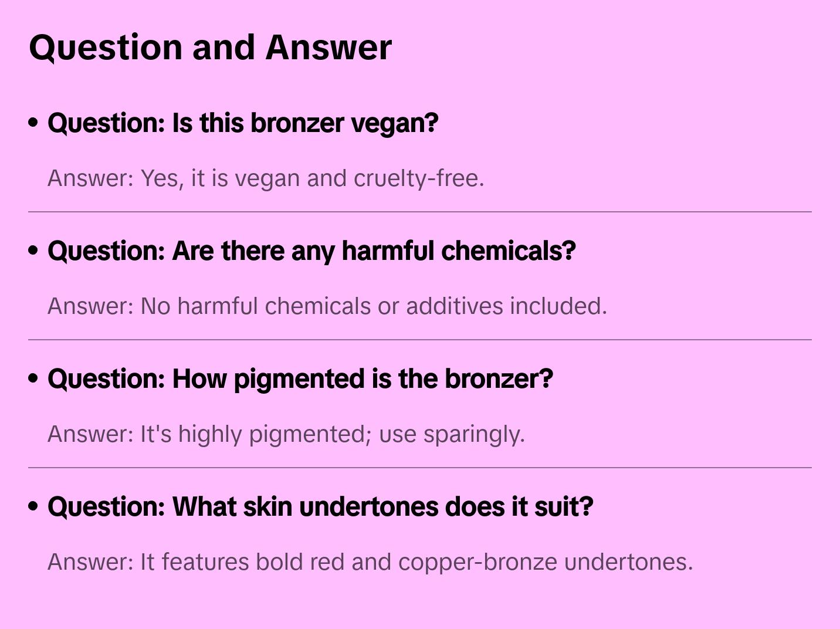Click the bullet beside skin undertones question
Viewport: 840px width, 629px height.
coord(33,506)
